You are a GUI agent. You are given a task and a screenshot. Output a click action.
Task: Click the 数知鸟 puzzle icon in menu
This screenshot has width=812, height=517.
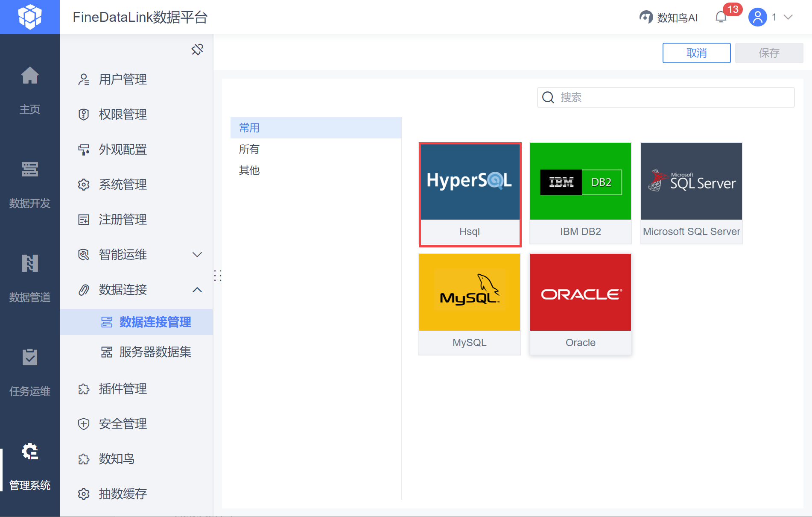click(84, 459)
